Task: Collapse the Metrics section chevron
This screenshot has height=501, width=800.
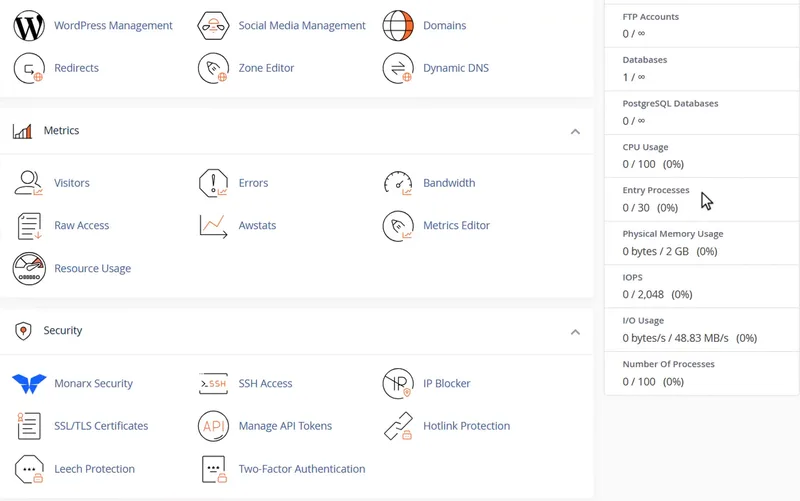Action: point(576,132)
